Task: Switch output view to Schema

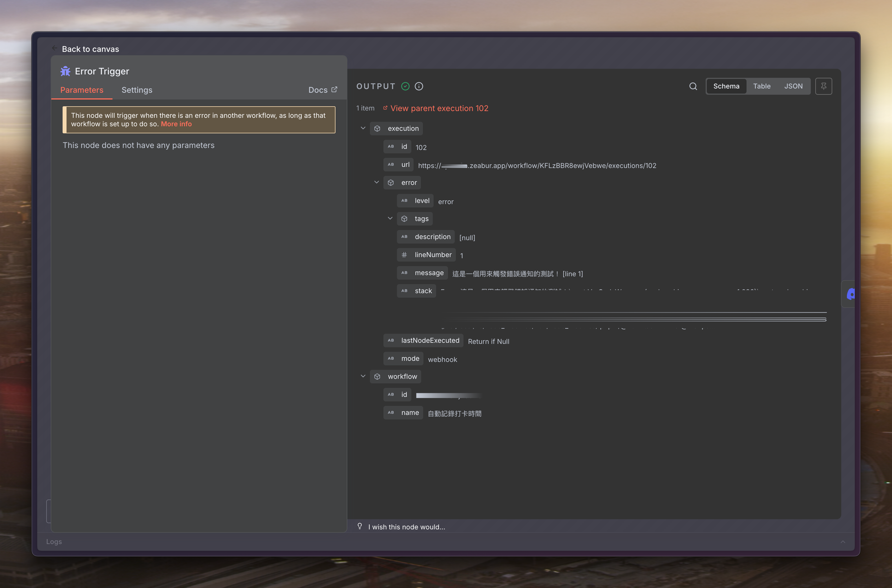Action: pyautogui.click(x=726, y=86)
